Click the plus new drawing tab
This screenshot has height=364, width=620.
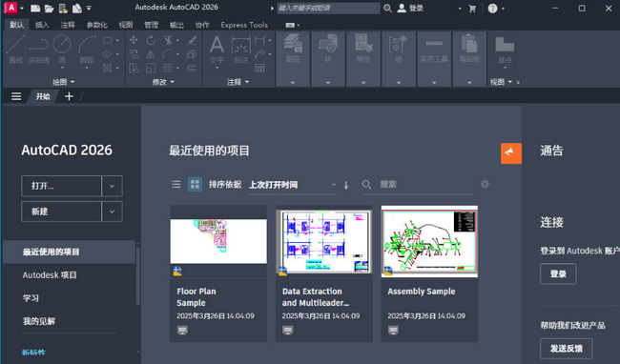pos(69,96)
